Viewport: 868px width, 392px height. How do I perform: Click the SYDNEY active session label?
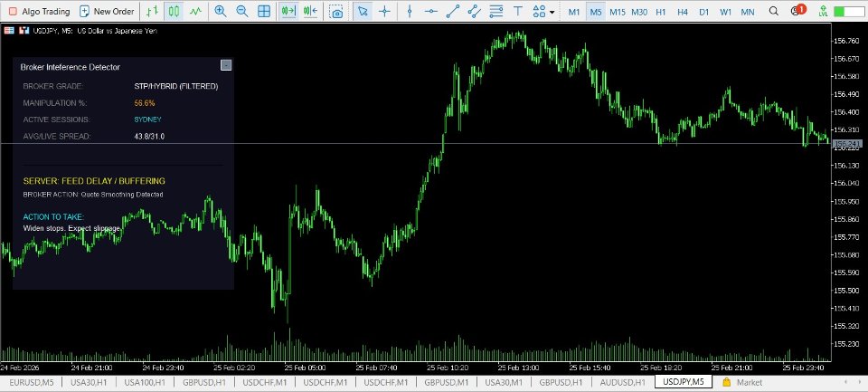[147, 120]
